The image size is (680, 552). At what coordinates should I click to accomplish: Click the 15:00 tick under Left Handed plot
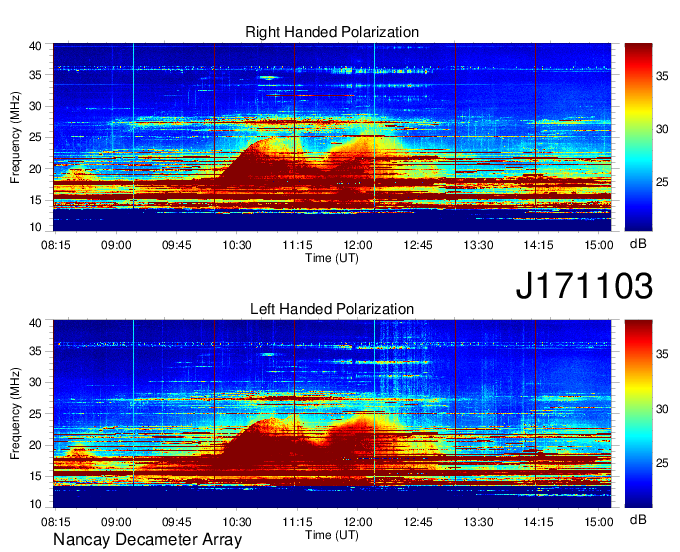(x=598, y=522)
